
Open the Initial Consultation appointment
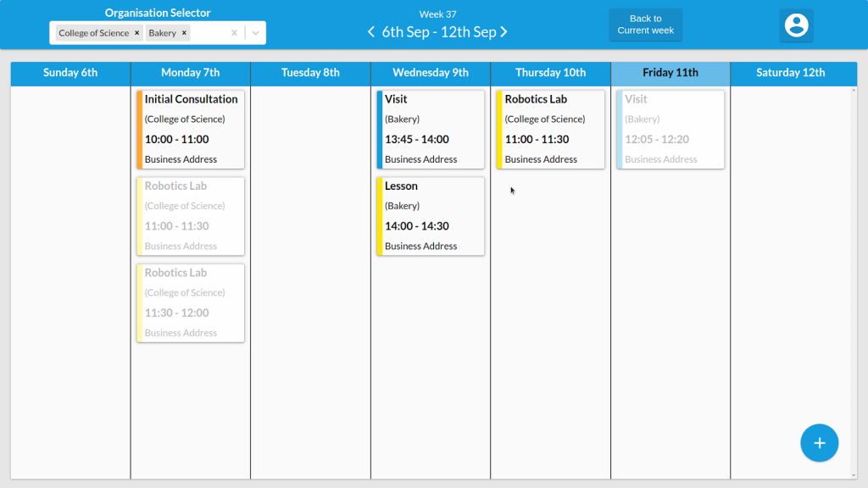(190, 129)
